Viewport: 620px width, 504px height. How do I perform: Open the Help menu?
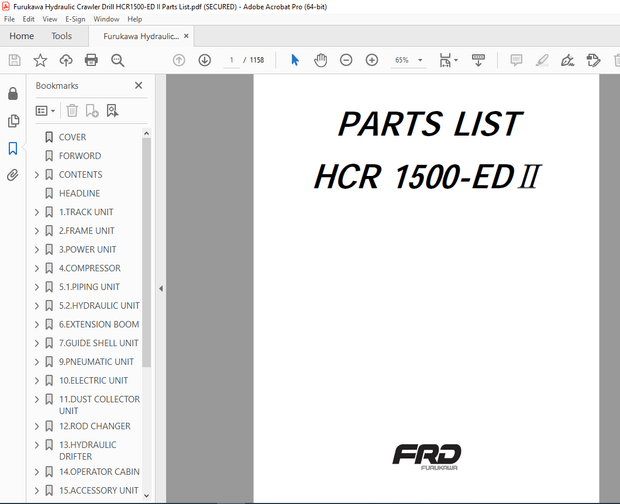[x=134, y=19]
